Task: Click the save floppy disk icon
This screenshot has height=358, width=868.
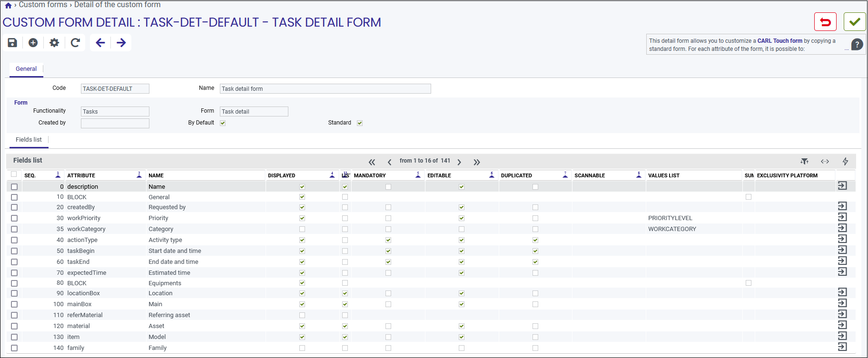Action: [x=12, y=43]
